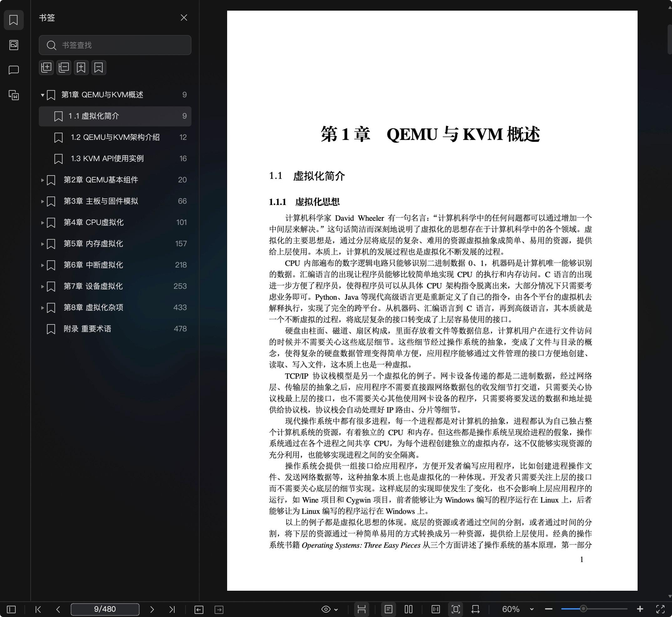Screen dimensions: 672x617
Task: Click the zoom slider track
Action: 594,609
